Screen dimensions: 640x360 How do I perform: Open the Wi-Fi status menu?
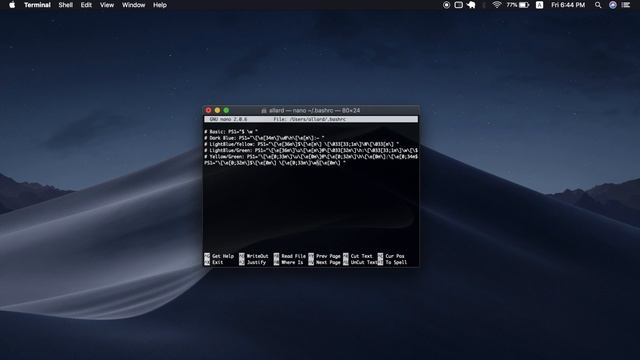[x=497, y=5]
